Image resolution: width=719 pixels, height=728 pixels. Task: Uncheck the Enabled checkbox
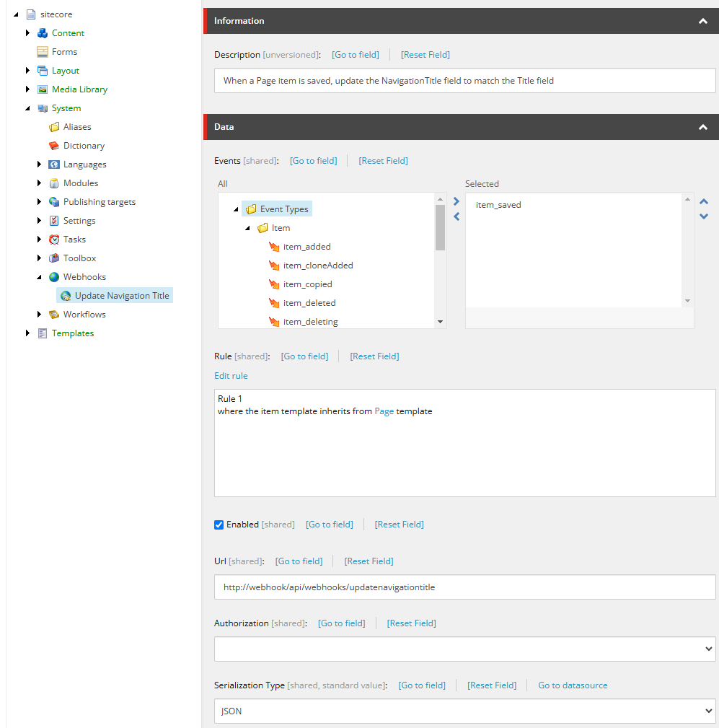(219, 525)
